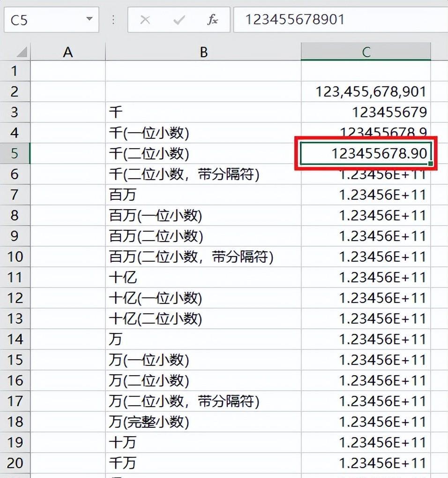Select row 16 header
Screen dimensions: 448x478
coord(15,380)
